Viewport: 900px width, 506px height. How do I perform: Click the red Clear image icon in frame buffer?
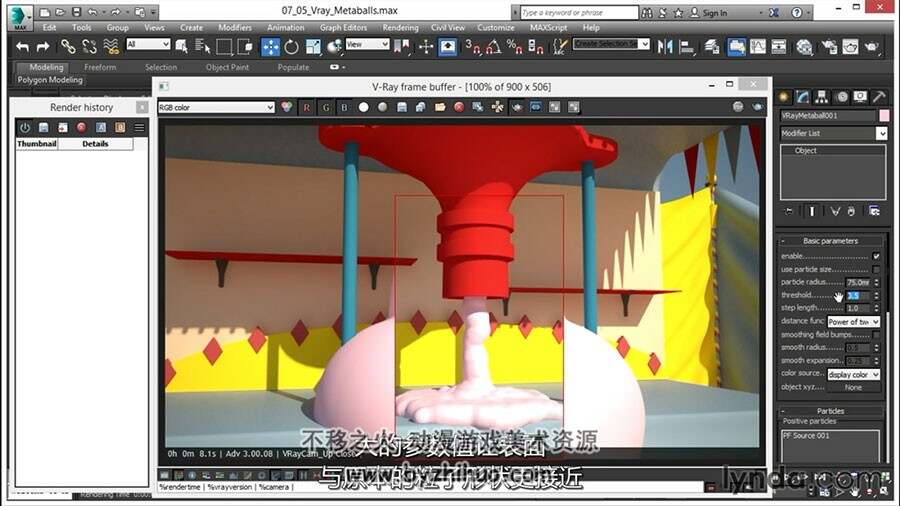459,107
